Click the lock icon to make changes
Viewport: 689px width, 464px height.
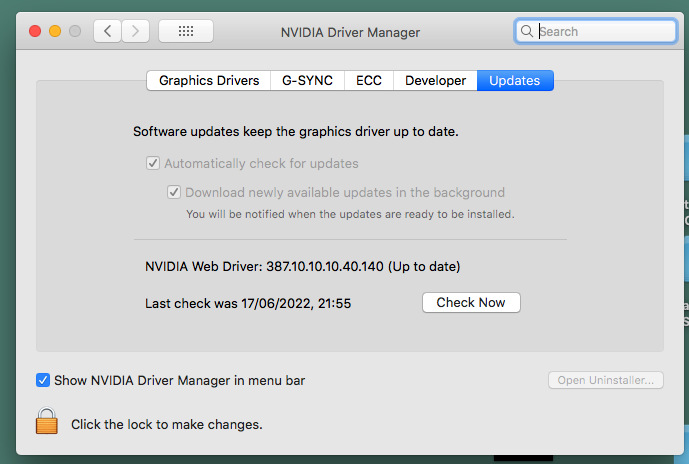coord(47,421)
